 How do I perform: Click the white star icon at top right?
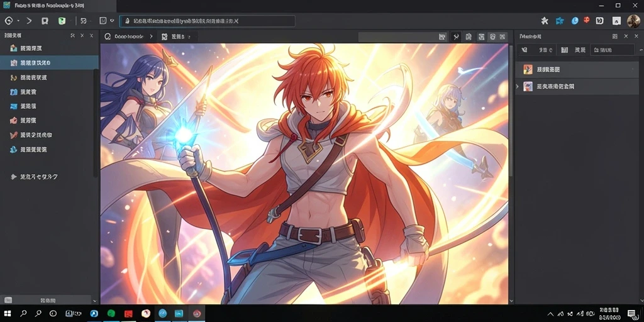pos(545,21)
